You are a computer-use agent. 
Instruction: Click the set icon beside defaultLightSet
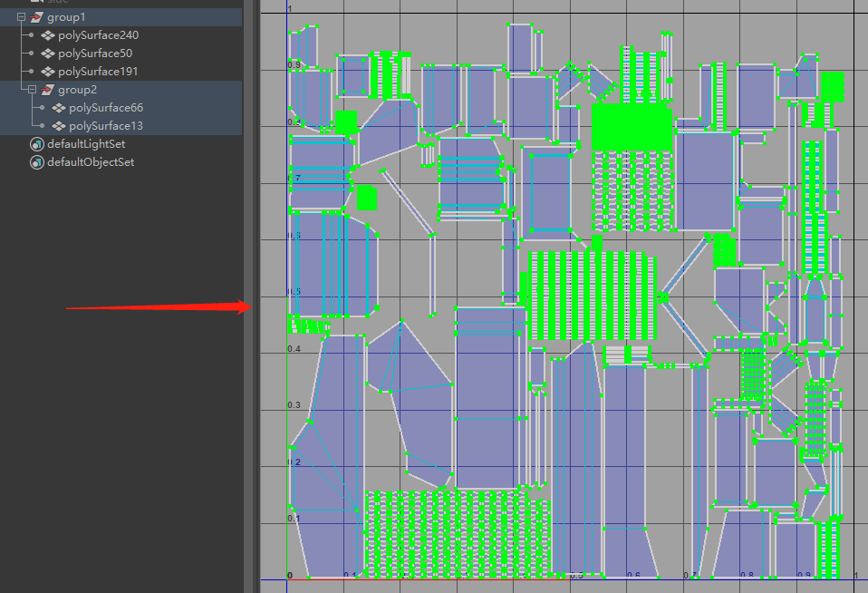[x=37, y=143]
